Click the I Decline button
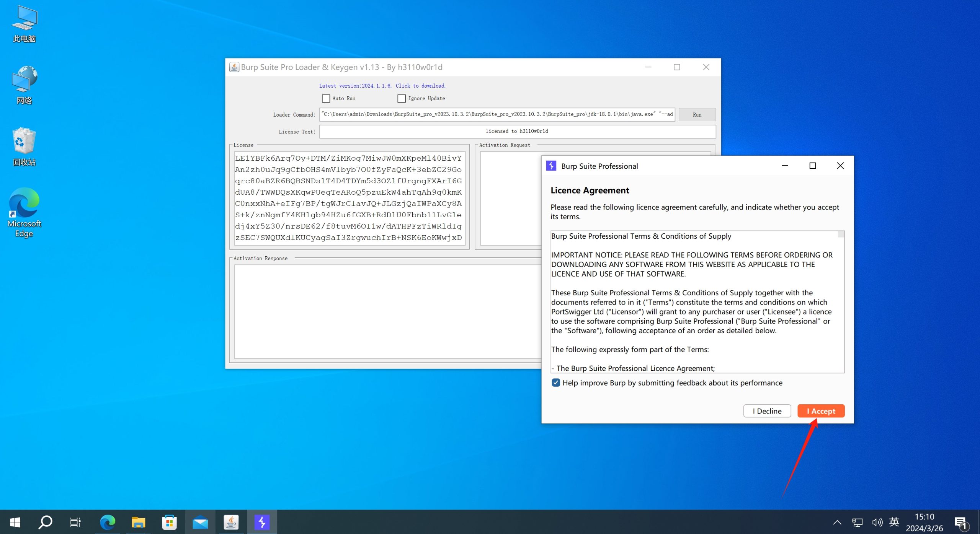980x534 pixels. (x=767, y=411)
